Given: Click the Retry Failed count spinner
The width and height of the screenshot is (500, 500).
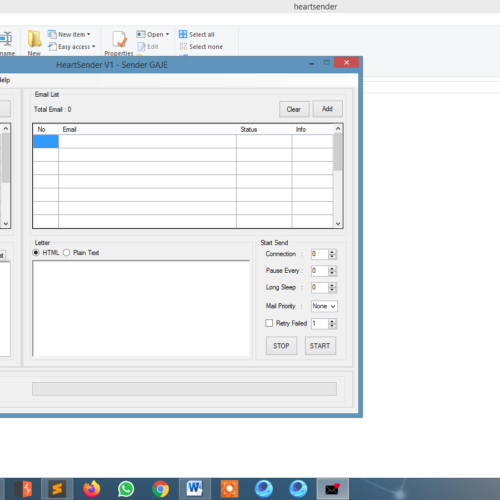Looking at the screenshot, I should (x=332, y=323).
